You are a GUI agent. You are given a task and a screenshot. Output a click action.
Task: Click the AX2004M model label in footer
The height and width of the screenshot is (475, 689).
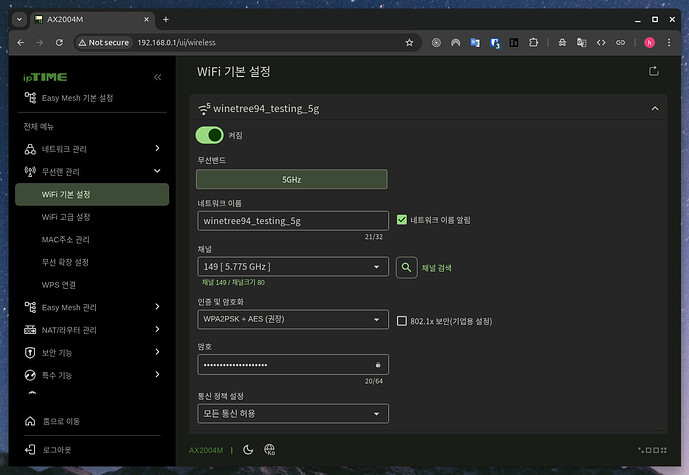(x=206, y=450)
